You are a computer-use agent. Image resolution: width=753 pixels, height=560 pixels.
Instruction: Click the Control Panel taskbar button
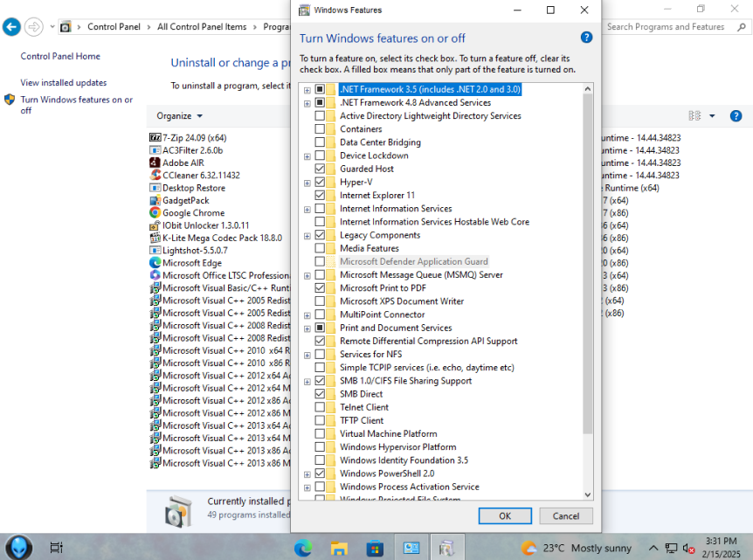[x=411, y=548]
